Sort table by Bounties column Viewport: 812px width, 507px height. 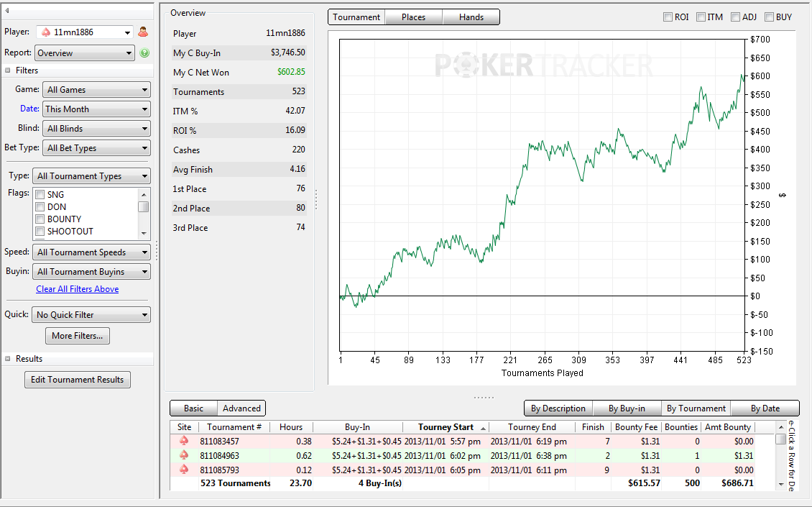681,427
